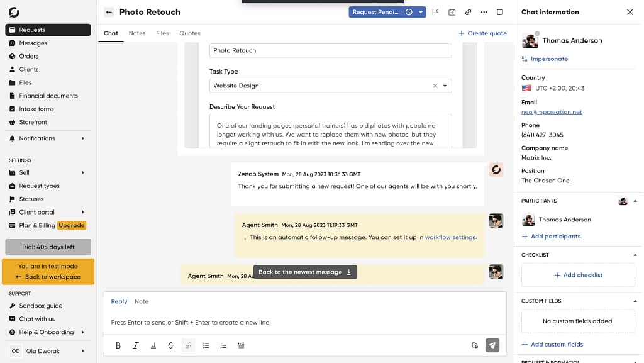Click the reply message text field
Screen dimensions: 644x363
305,322
